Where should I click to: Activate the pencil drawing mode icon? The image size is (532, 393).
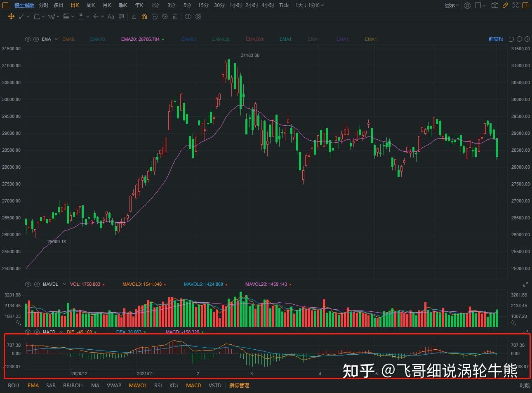pos(505,5)
